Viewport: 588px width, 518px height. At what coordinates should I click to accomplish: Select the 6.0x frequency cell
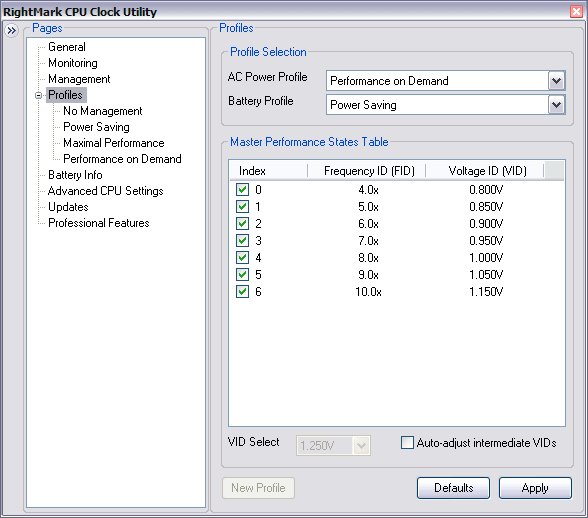(x=368, y=224)
